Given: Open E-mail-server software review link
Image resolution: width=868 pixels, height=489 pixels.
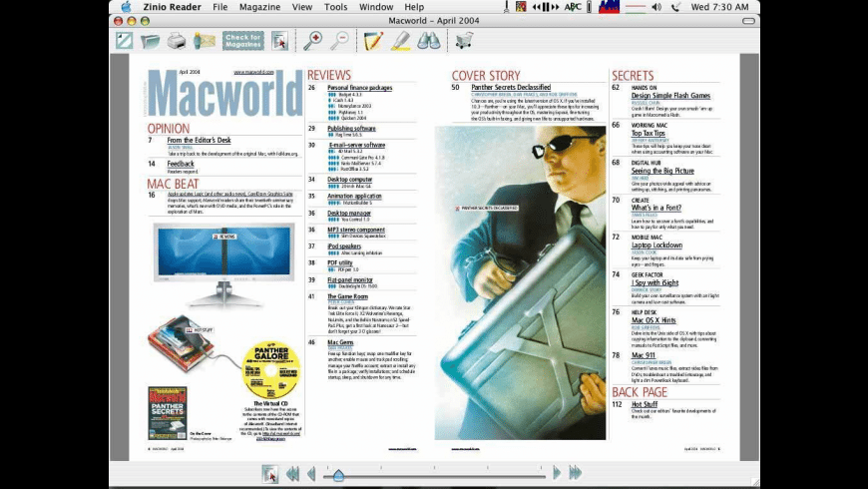Looking at the screenshot, I should [357, 145].
